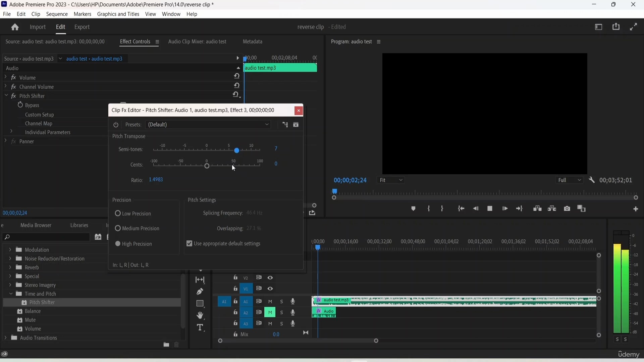Screen dimensions: 644x362
Task: Open Graphics and Titles menu
Action: tap(118, 14)
